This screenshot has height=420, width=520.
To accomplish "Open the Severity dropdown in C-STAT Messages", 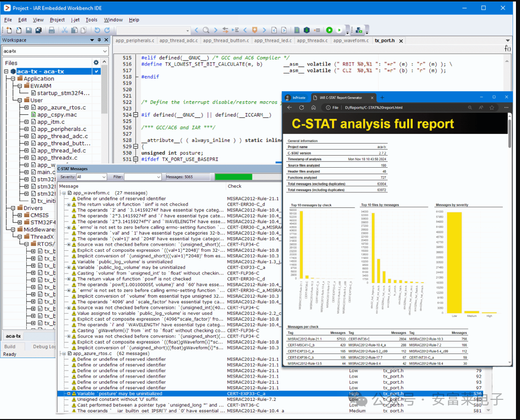I will 104,177.
